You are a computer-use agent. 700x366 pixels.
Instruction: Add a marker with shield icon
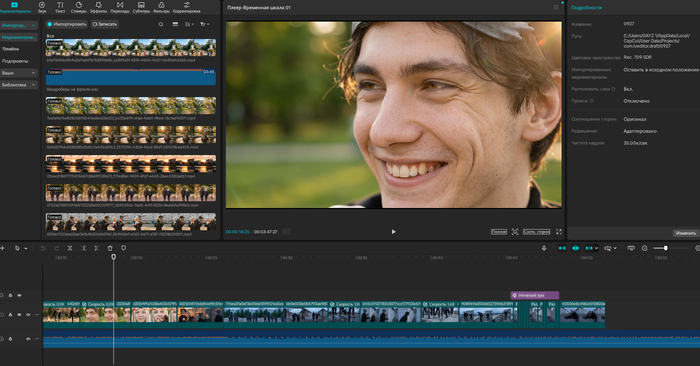click(124, 248)
